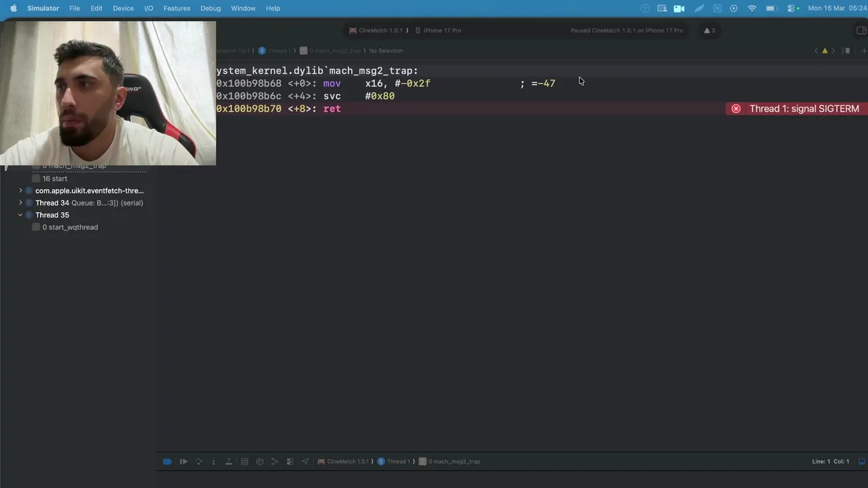Expand Thread 34 disclosure arrow
The height and width of the screenshot is (488, 868).
[x=20, y=203]
